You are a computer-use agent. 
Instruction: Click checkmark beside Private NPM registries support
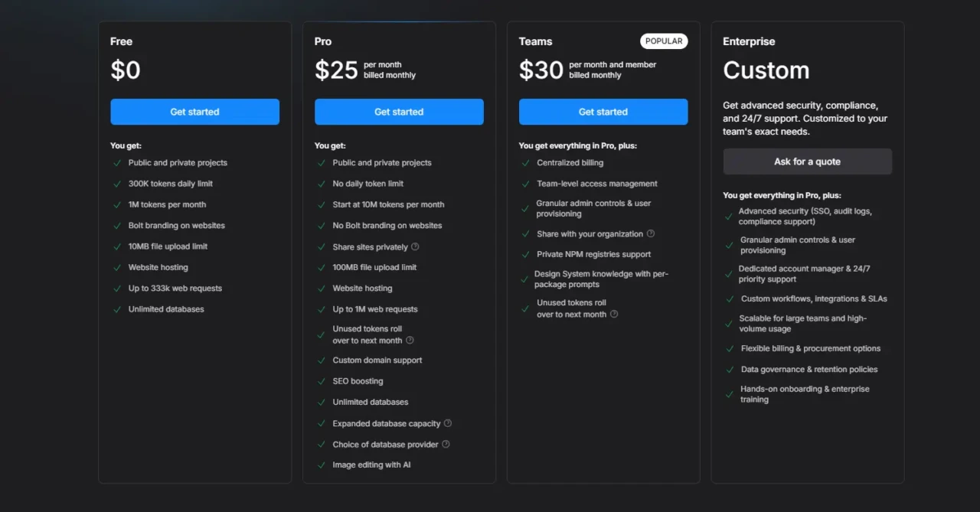coord(526,255)
